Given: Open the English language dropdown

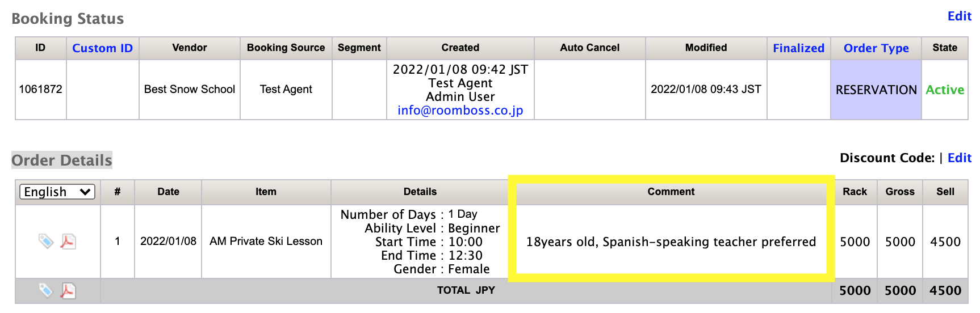Looking at the screenshot, I should tap(57, 192).
